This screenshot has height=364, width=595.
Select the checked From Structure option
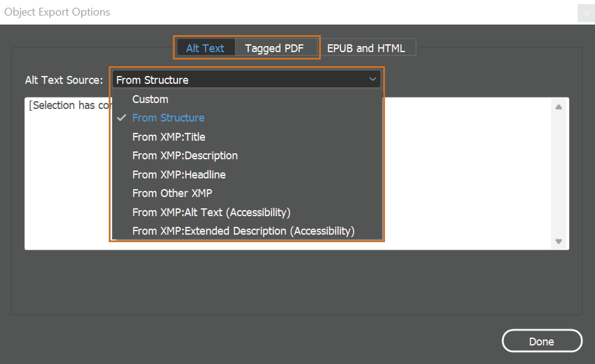(x=168, y=118)
